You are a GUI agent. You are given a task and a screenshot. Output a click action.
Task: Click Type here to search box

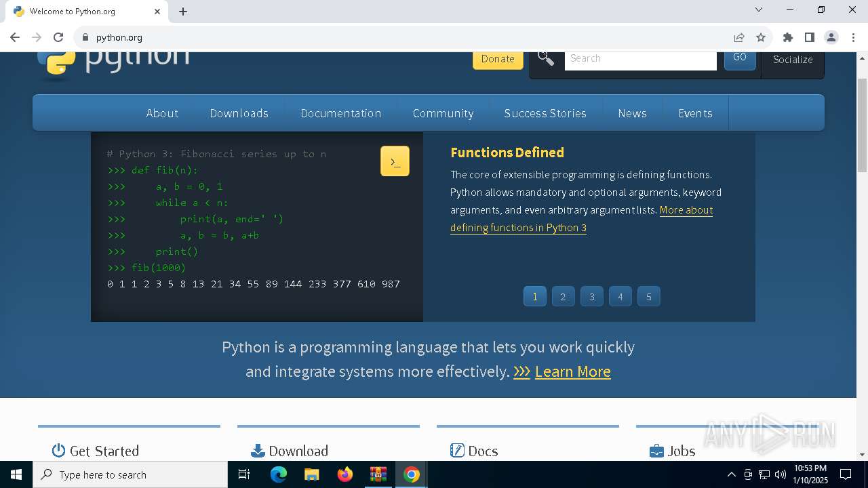pyautogui.click(x=130, y=474)
